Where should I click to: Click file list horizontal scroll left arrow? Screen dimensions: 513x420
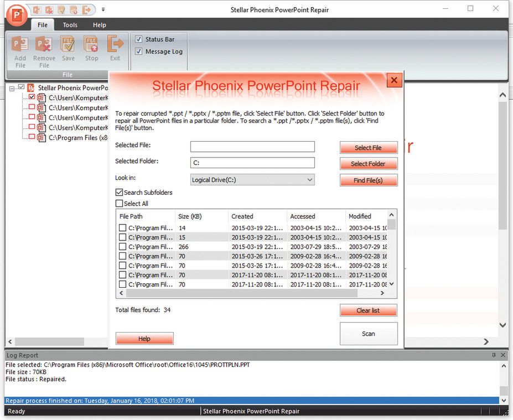click(x=121, y=293)
